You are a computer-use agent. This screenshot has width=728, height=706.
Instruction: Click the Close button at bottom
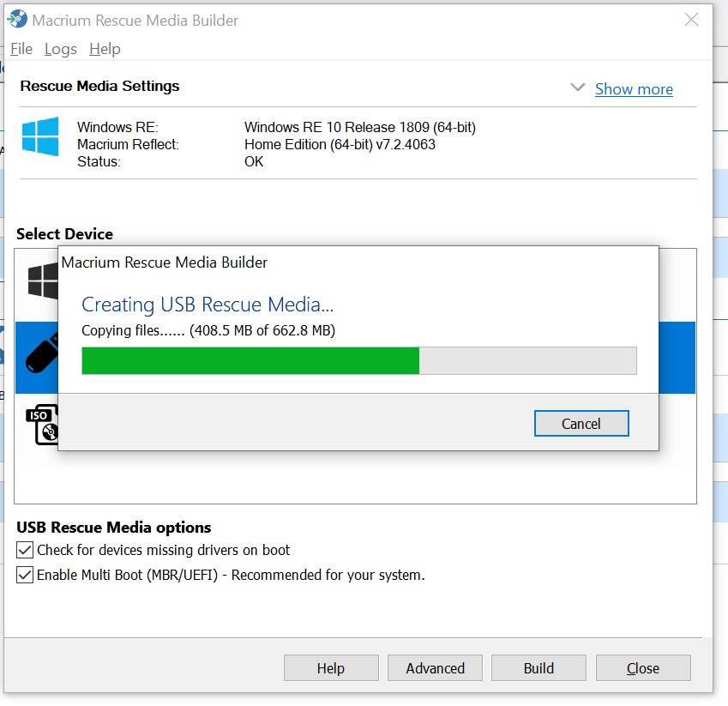click(643, 668)
